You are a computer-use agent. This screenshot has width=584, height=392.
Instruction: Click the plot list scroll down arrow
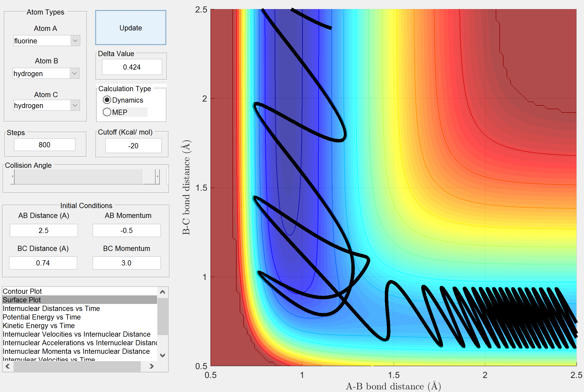click(x=163, y=355)
